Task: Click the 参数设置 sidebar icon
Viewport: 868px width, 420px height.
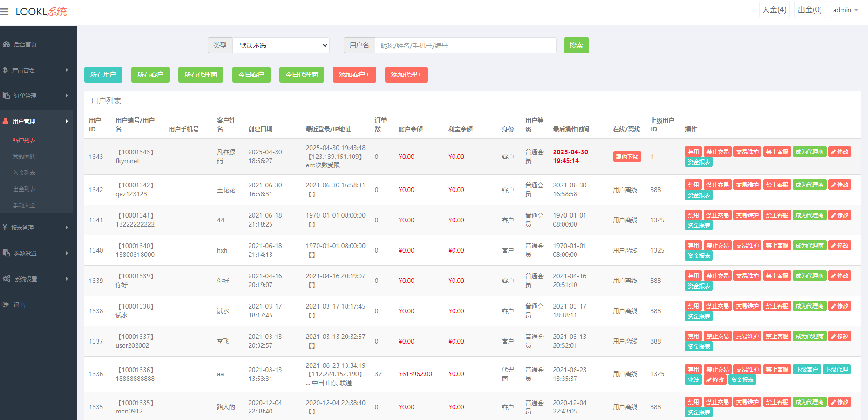Action: click(x=6, y=253)
